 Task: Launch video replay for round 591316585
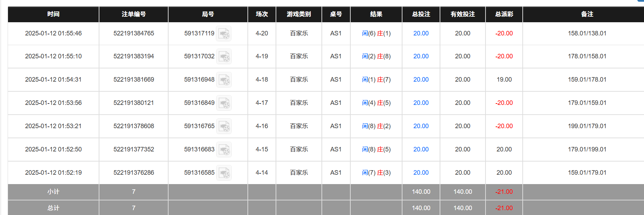pos(224,173)
